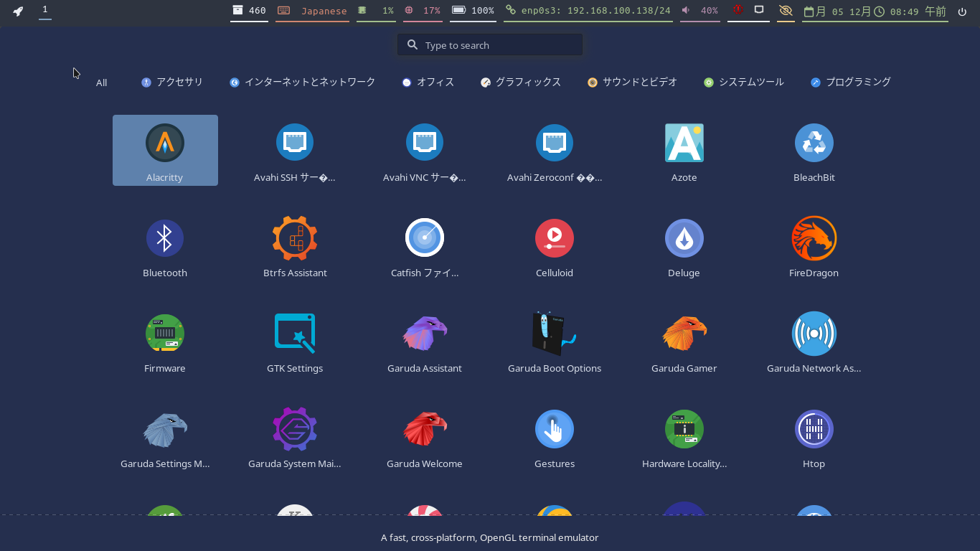Filter by アクセサリ category
The height and width of the screenshot is (551, 980).
click(x=172, y=83)
